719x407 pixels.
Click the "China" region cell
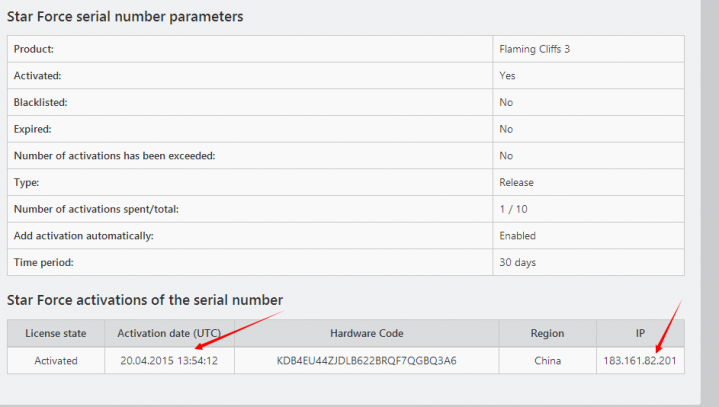[x=547, y=360]
